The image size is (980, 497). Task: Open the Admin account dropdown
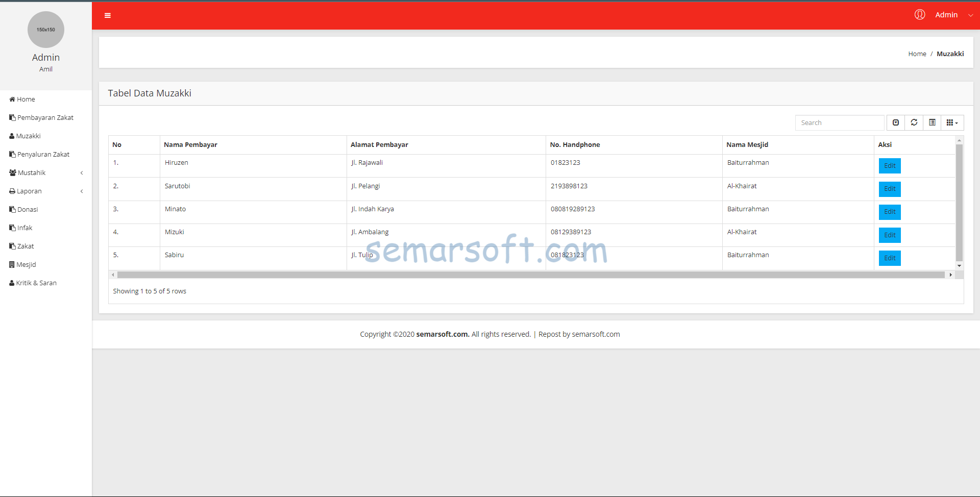pos(947,15)
